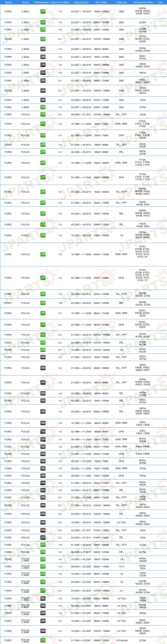Select production years 08.2001 -> 03.2005

pos(81,461)
